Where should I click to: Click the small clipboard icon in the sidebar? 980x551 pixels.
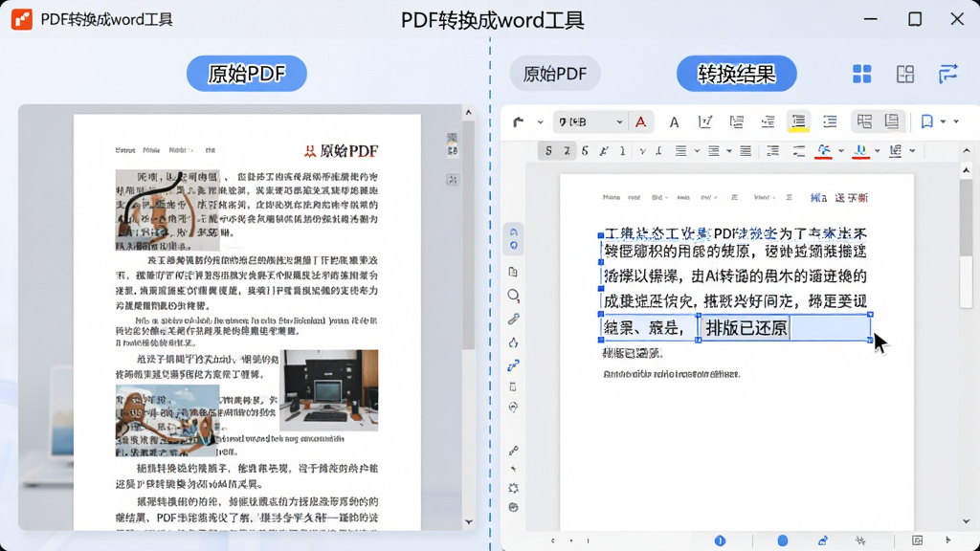pyautogui.click(x=513, y=386)
